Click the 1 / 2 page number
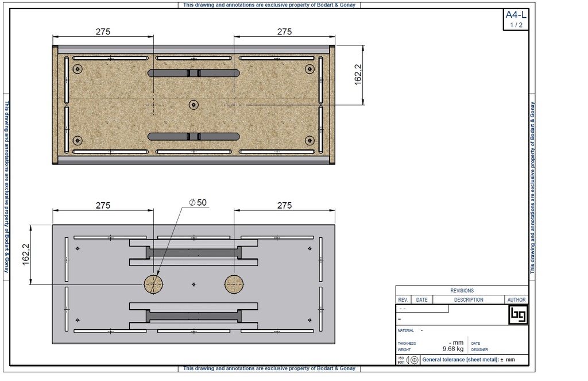 (516, 25)
